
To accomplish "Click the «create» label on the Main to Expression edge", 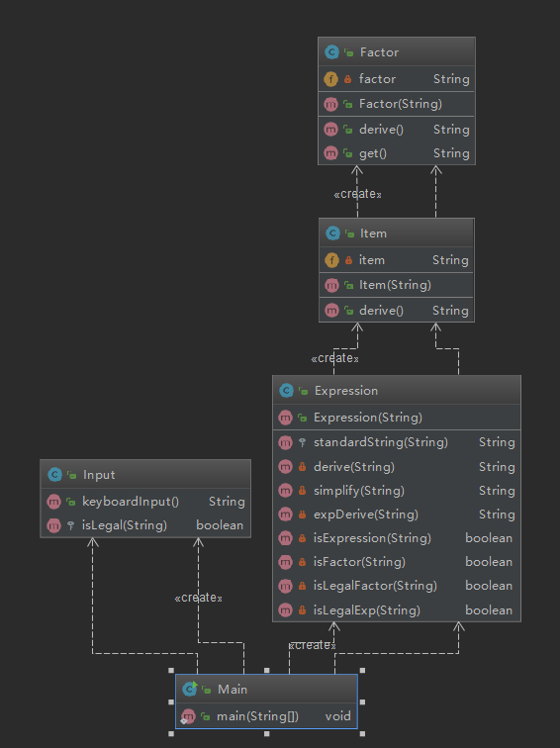I will pyautogui.click(x=313, y=645).
